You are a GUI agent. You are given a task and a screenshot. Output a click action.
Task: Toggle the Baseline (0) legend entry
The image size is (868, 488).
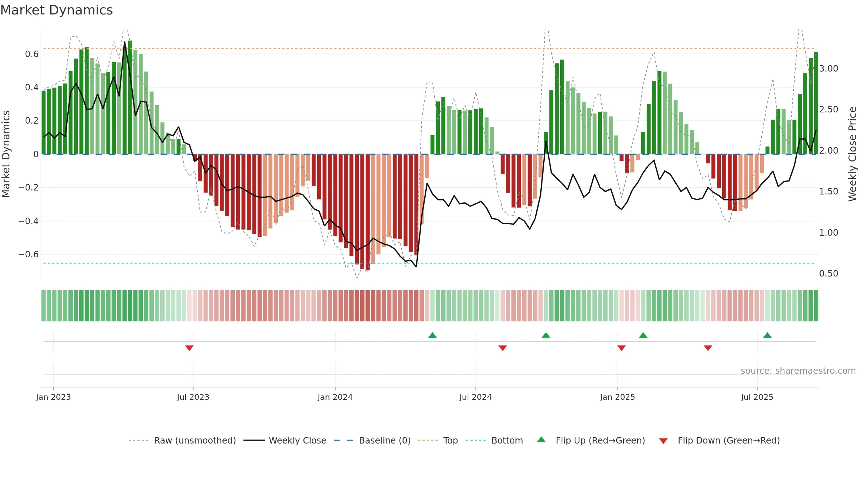(372, 440)
